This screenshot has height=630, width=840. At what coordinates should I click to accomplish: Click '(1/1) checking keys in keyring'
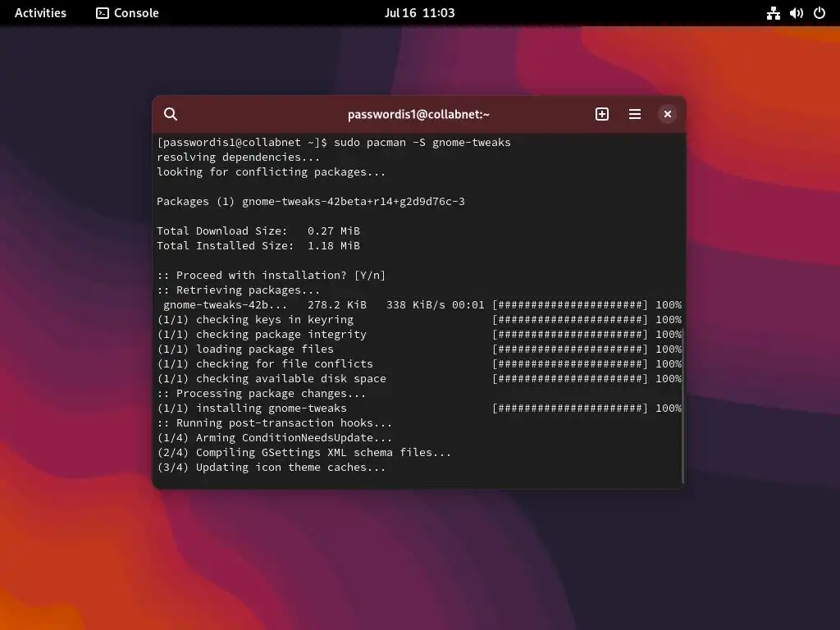(x=256, y=320)
